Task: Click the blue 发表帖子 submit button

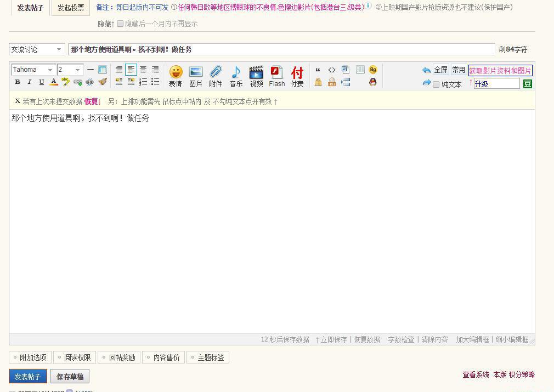Action: coord(27,377)
